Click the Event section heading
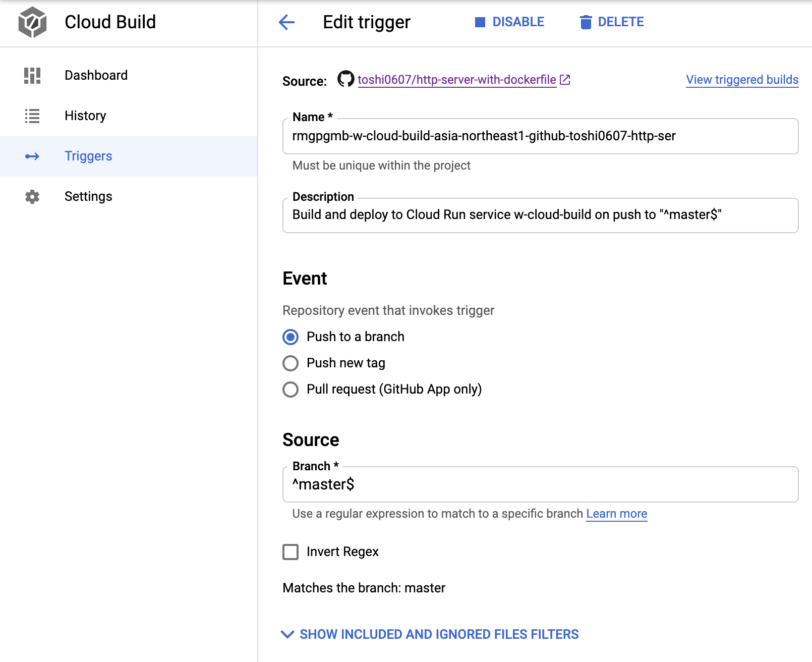The width and height of the screenshot is (812, 662). pyautogui.click(x=305, y=279)
